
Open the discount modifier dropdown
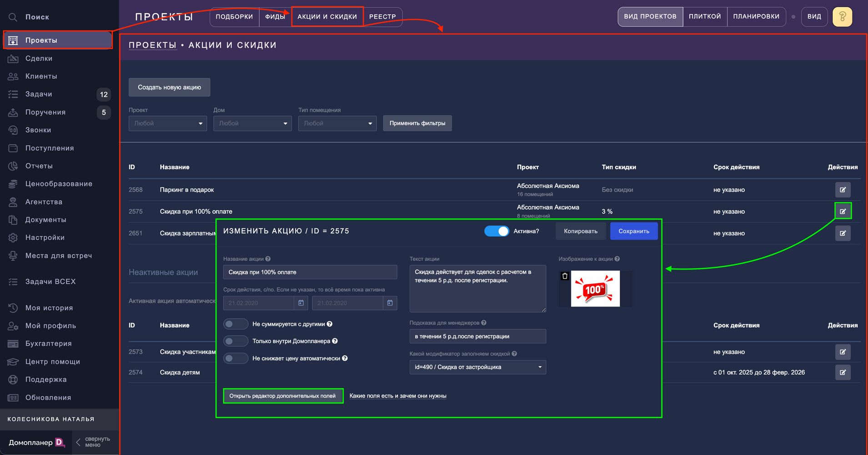point(477,367)
